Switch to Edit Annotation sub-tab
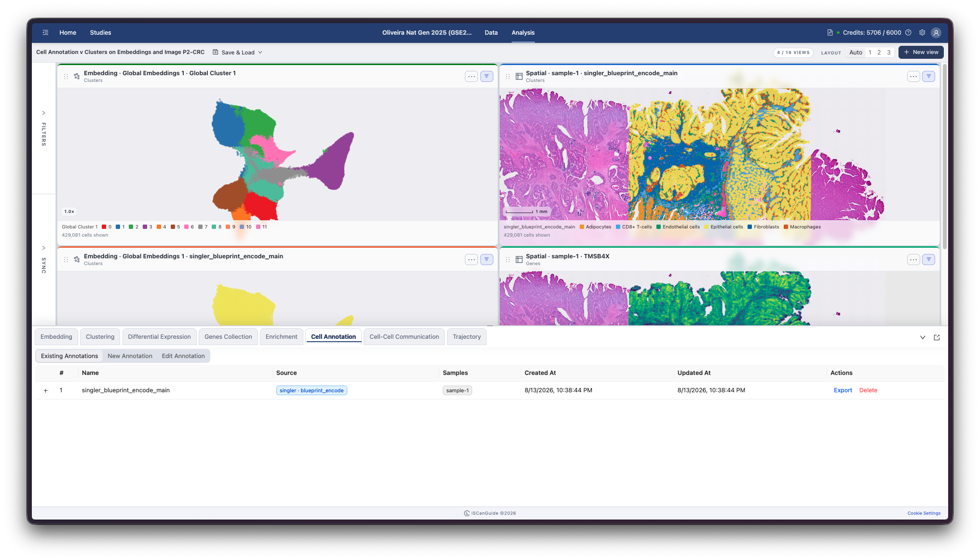Screen dimensions: 980x560 pos(183,356)
